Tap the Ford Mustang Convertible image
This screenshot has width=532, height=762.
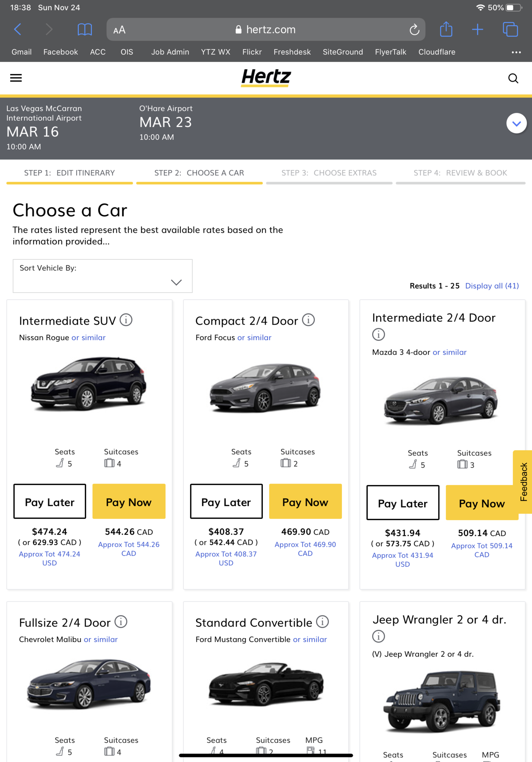[x=266, y=685]
